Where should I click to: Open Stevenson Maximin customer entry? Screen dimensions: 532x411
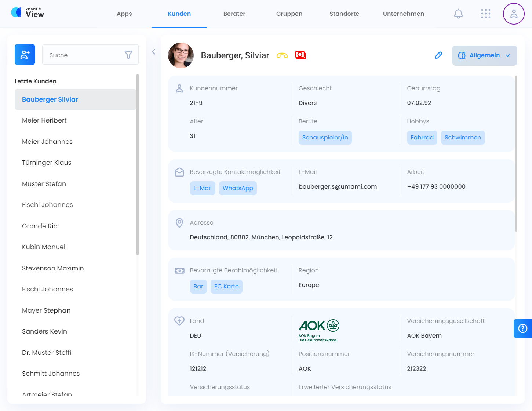coord(53,268)
